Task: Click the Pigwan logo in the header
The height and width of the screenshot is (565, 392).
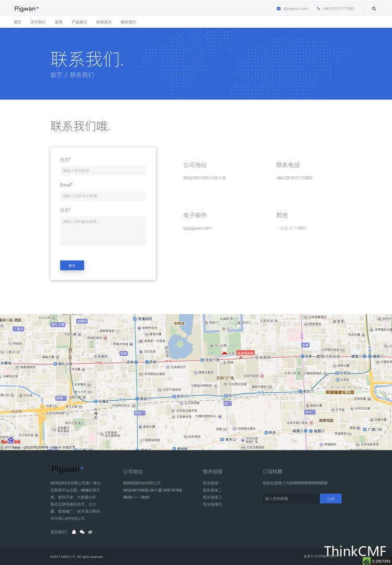Action: (x=26, y=9)
